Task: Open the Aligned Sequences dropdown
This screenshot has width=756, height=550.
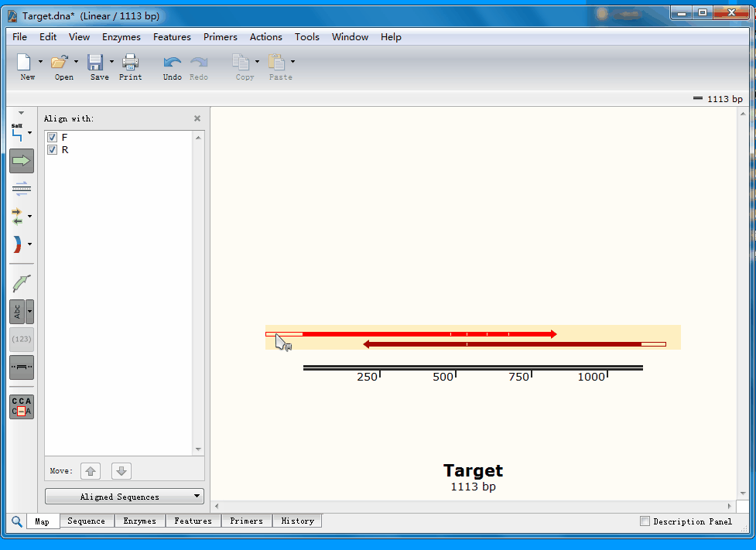Action: [x=125, y=497]
